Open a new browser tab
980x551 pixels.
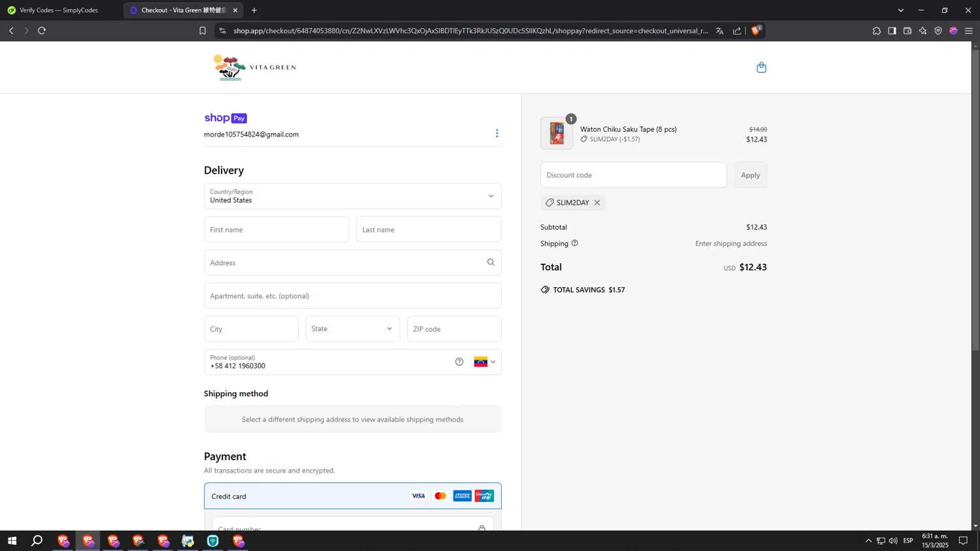pos(254,10)
